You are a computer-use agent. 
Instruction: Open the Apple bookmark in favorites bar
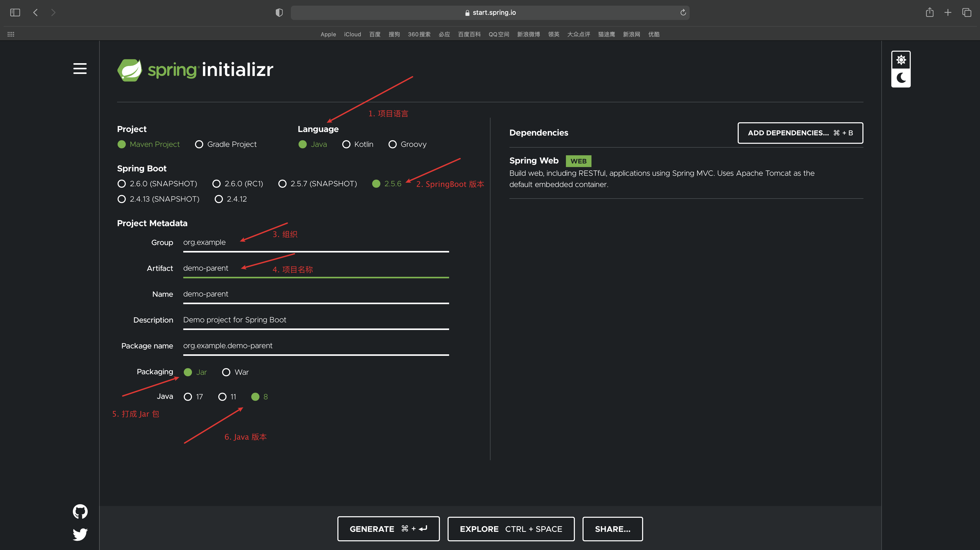point(328,34)
